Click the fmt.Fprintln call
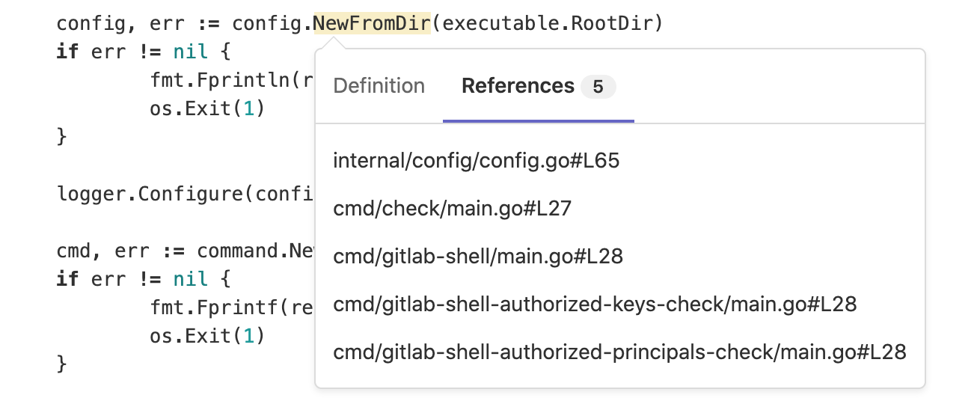 224,80
